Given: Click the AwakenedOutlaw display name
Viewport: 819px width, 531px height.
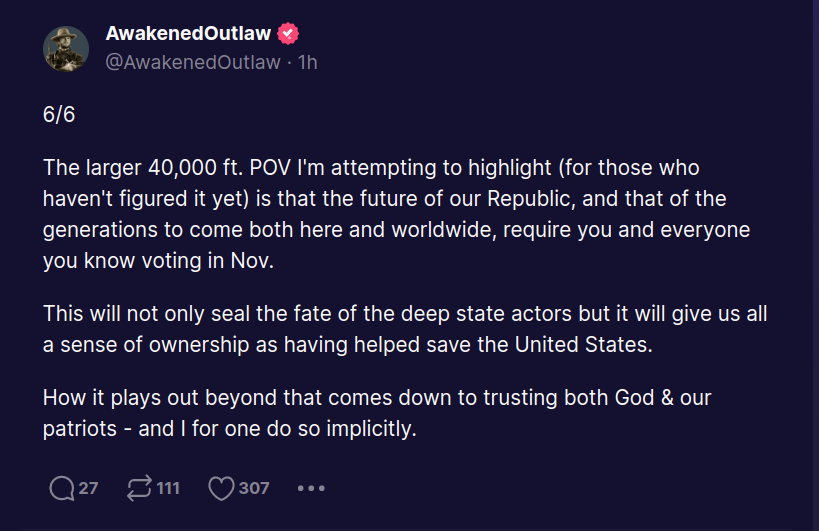Looking at the screenshot, I should pos(189,34).
